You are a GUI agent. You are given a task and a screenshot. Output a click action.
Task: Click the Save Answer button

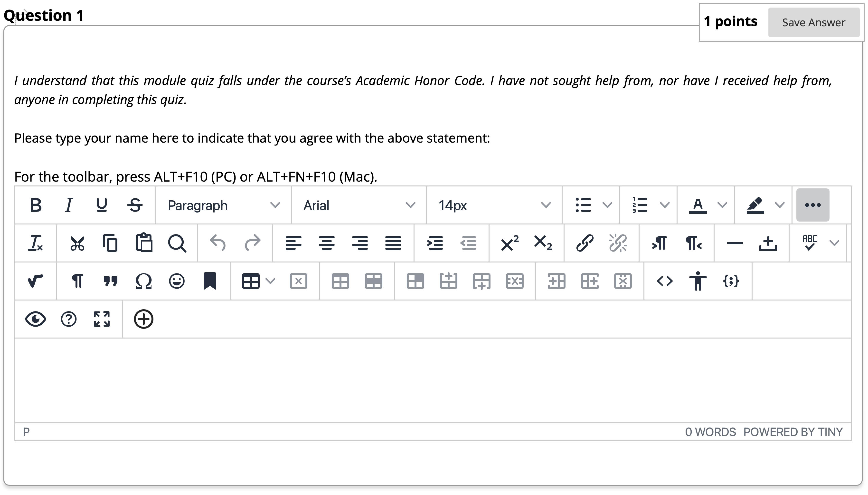tap(813, 22)
